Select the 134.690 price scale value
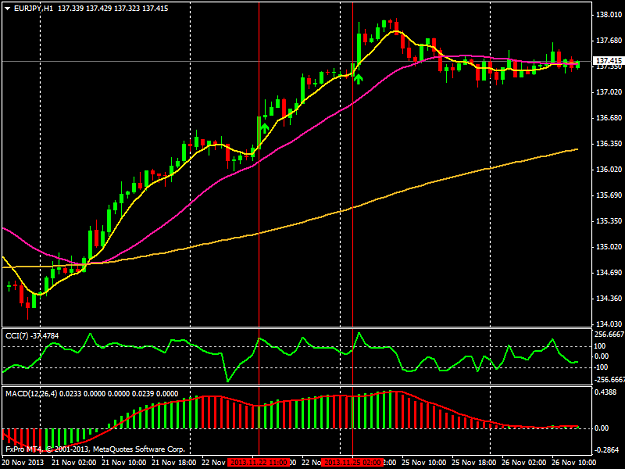This screenshot has height=469, width=625. click(609, 273)
